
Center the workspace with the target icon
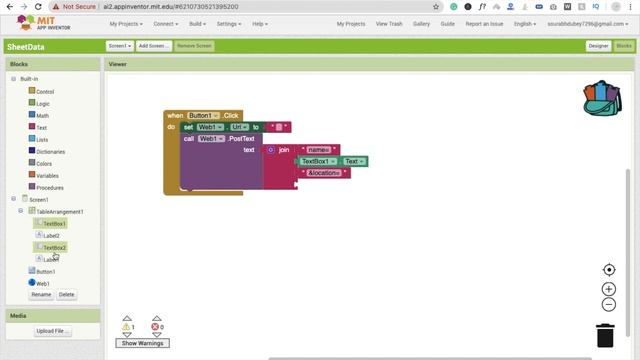609,270
